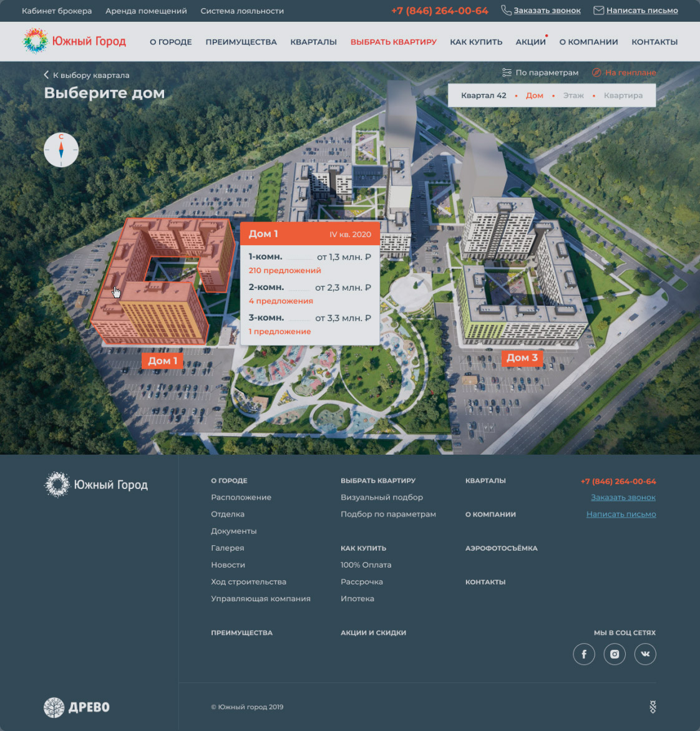Open the Facebook social icon
Viewport: 700px width, 731px height.
pyautogui.click(x=584, y=654)
